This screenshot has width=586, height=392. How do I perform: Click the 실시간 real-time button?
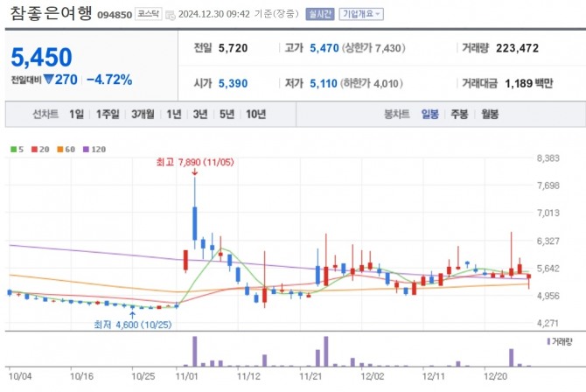[320, 14]
